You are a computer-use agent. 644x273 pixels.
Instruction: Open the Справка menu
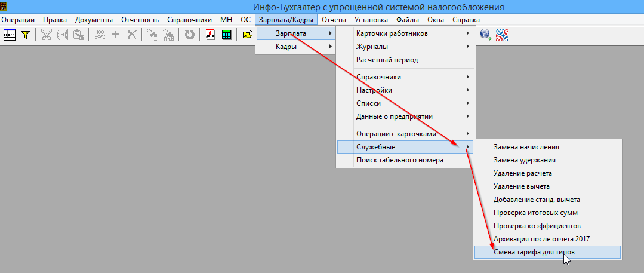pyautogui.click(x=466, y=20)
